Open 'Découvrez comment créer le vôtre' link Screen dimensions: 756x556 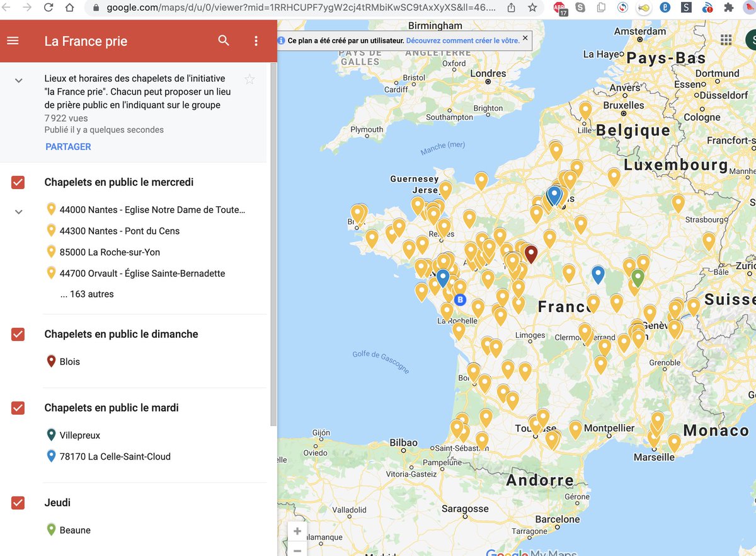tap(463, 40)
